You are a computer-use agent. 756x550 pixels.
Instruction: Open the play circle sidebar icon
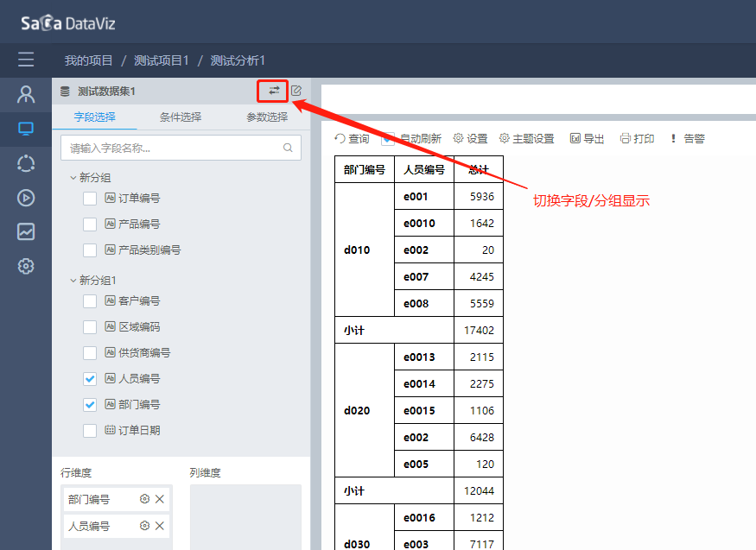[26, 198]
